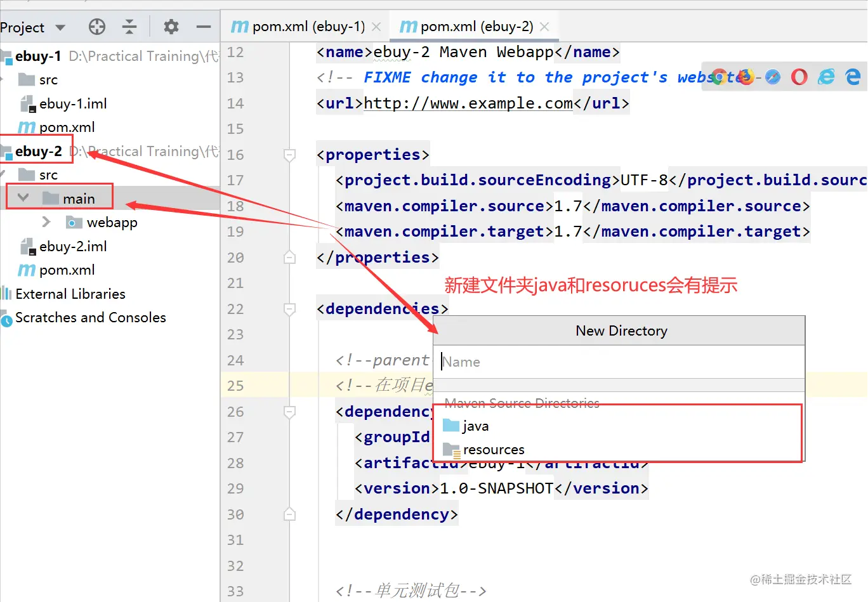Click line number 12 in gutter
Screen dimensions: 868x602
pos(235,52)
